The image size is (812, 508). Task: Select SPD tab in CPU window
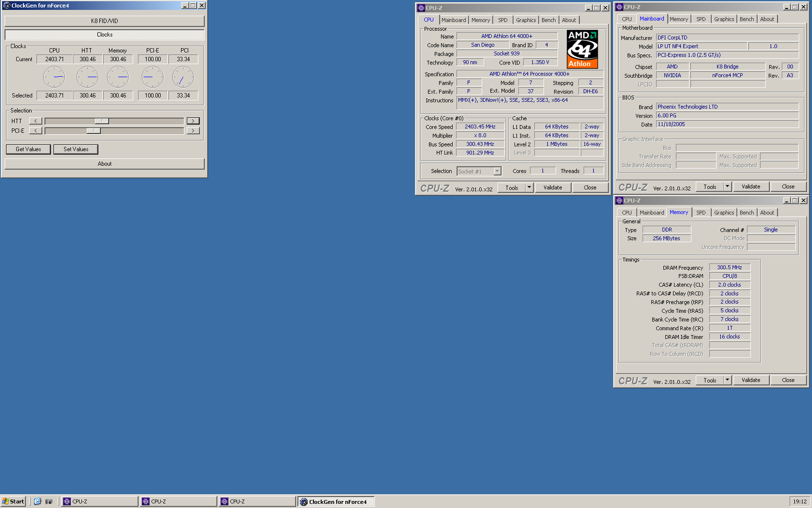502,20
